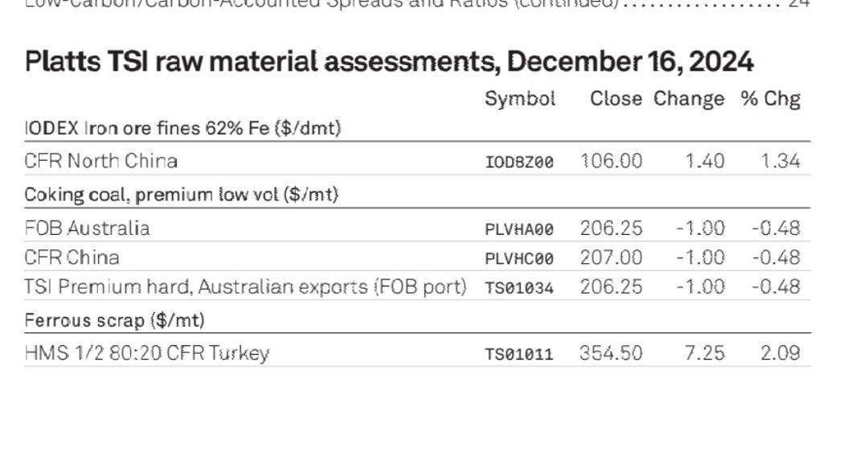This screenshot has width=868, height=465.
Task: Click the IODBZ00 symbol code
Action: click(x=519, y=163)
